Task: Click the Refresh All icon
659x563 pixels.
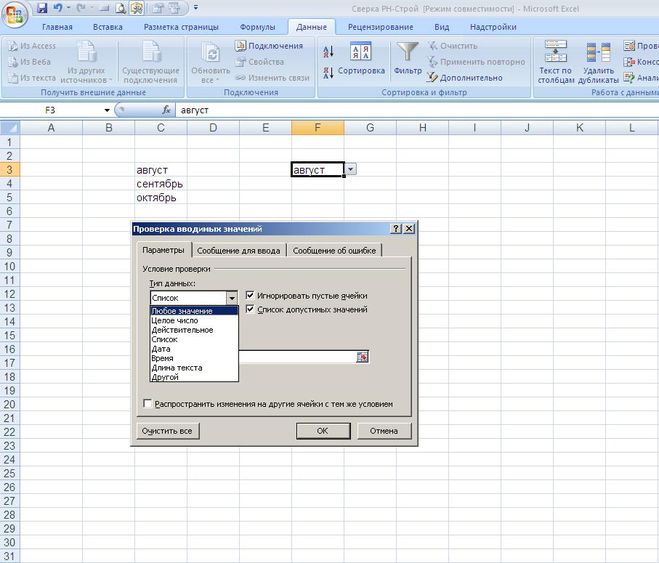Action: click(210, 62)
